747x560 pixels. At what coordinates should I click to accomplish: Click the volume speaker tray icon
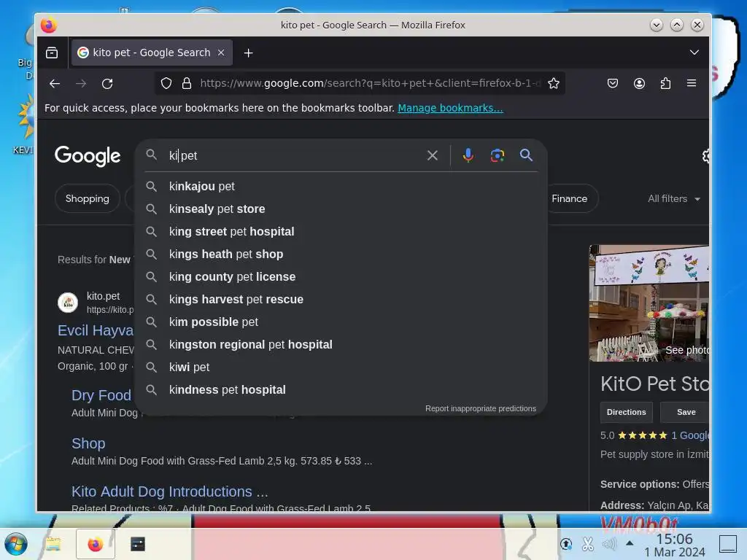(609, 543)
